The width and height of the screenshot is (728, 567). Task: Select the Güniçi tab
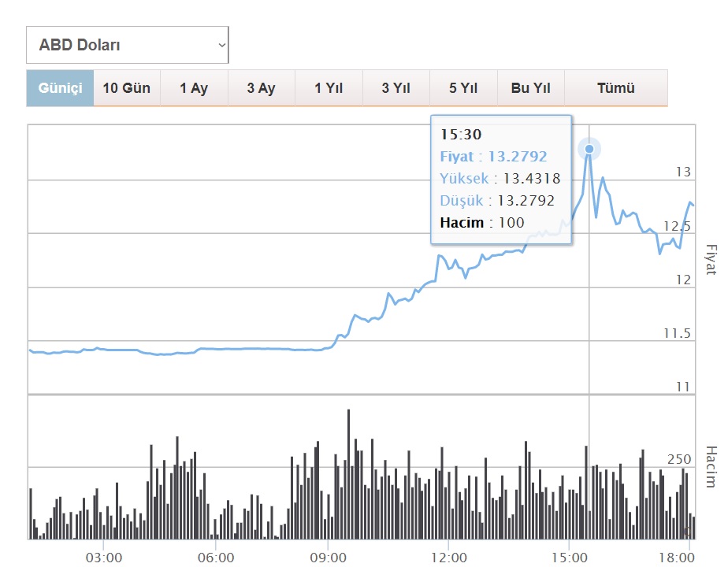61,88
